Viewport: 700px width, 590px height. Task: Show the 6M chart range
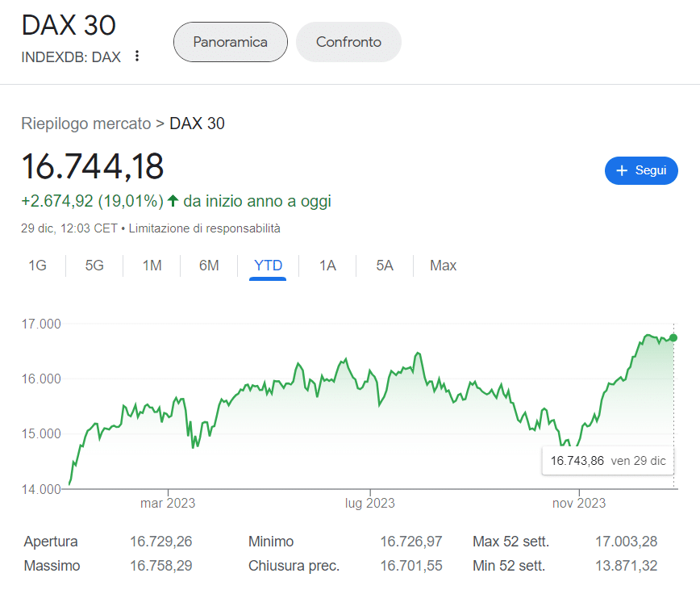point(209,266)
